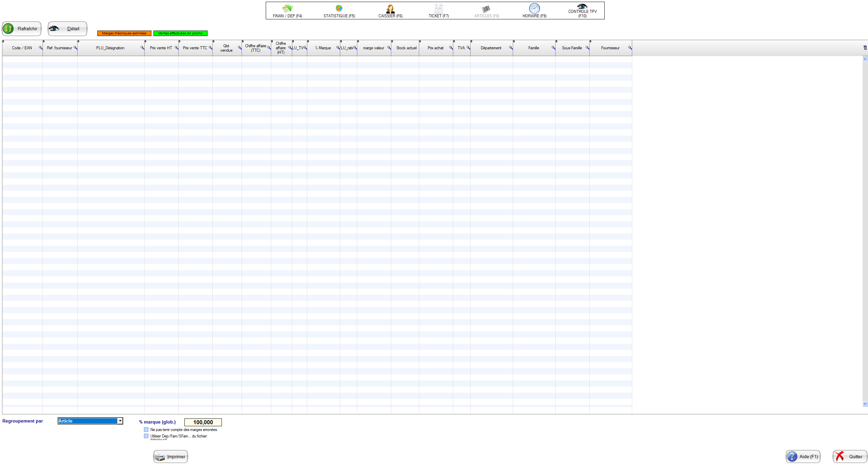Click the Imprimer button
The width and height of the screenshot is (868, 465).
170,457
